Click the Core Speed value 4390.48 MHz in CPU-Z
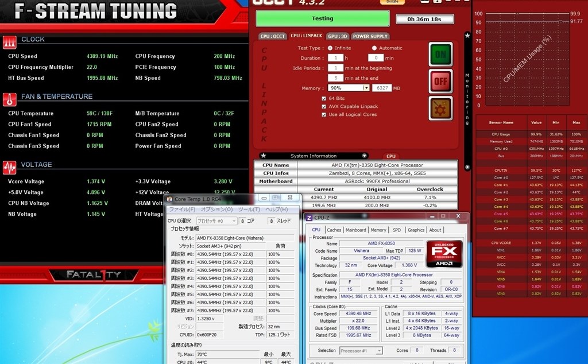 coord(358,314)
